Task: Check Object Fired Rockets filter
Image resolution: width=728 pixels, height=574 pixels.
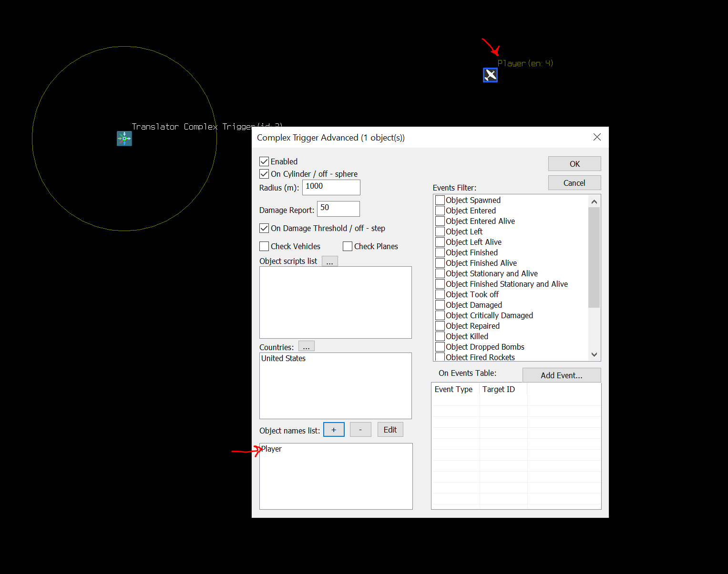Action: [x=440, y=357]
